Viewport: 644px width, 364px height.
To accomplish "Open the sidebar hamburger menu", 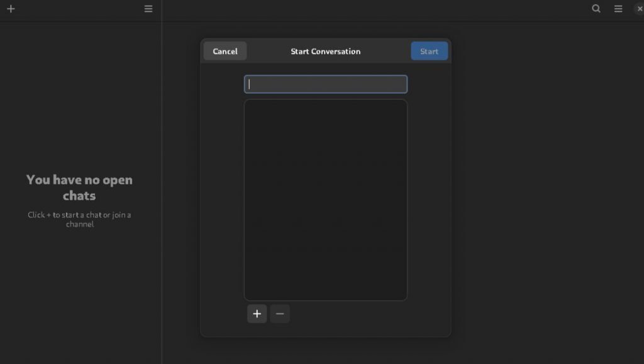I will point(148,9).
